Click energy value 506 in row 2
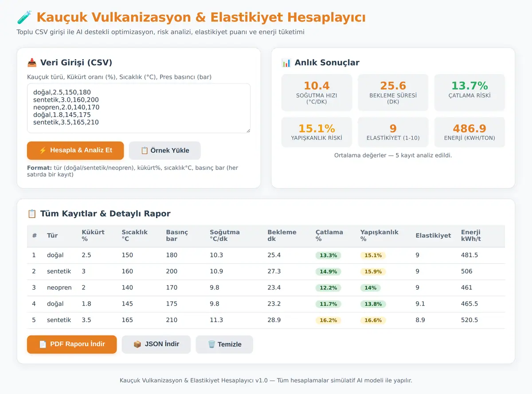 467,271
